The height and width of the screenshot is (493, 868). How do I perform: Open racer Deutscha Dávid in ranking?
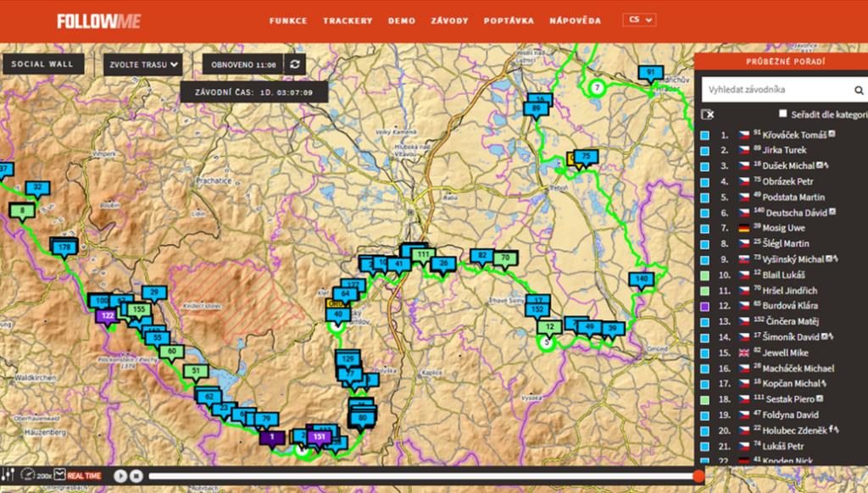[x=796, y=213]
